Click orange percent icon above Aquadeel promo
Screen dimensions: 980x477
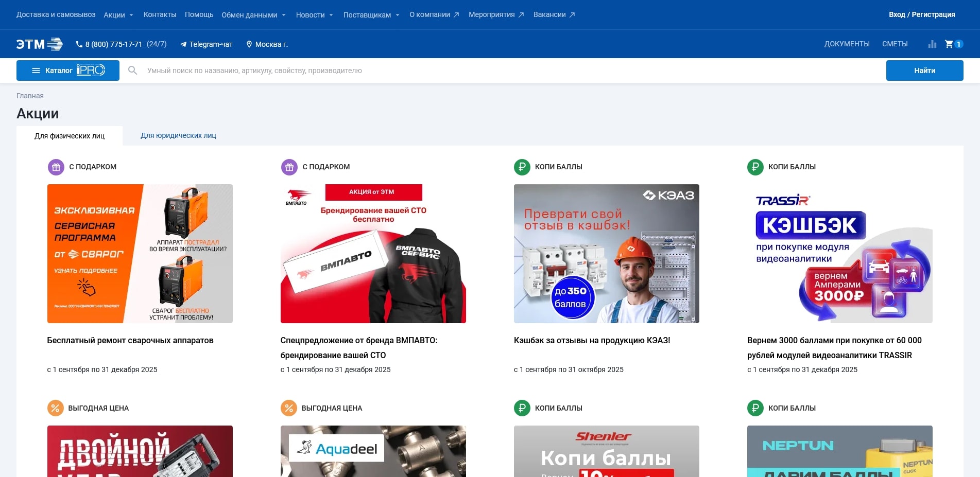(x=288, y=408)
